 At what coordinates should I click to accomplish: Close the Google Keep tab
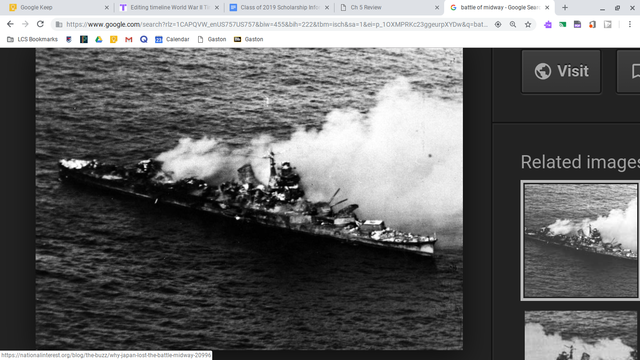pyautogui.click(x=107, y=7)
